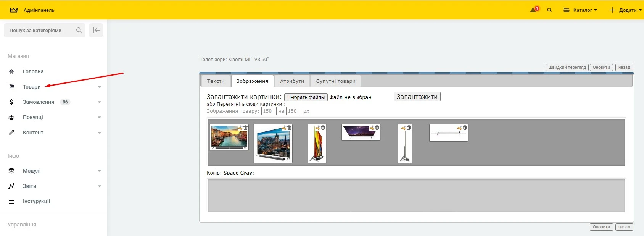This screenshot has height=236, width=644.
Task: Delete the colorful side-view TV image
Action: point(323,128)
